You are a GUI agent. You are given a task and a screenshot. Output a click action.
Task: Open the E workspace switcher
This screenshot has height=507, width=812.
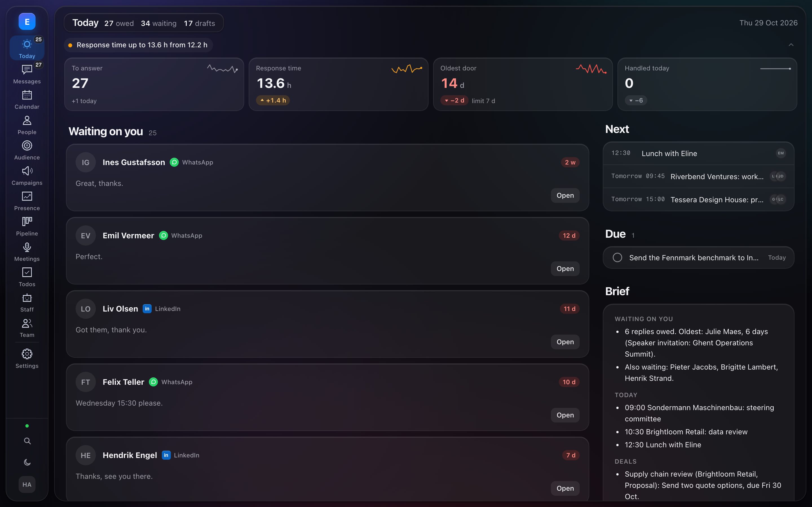[27, 22]
